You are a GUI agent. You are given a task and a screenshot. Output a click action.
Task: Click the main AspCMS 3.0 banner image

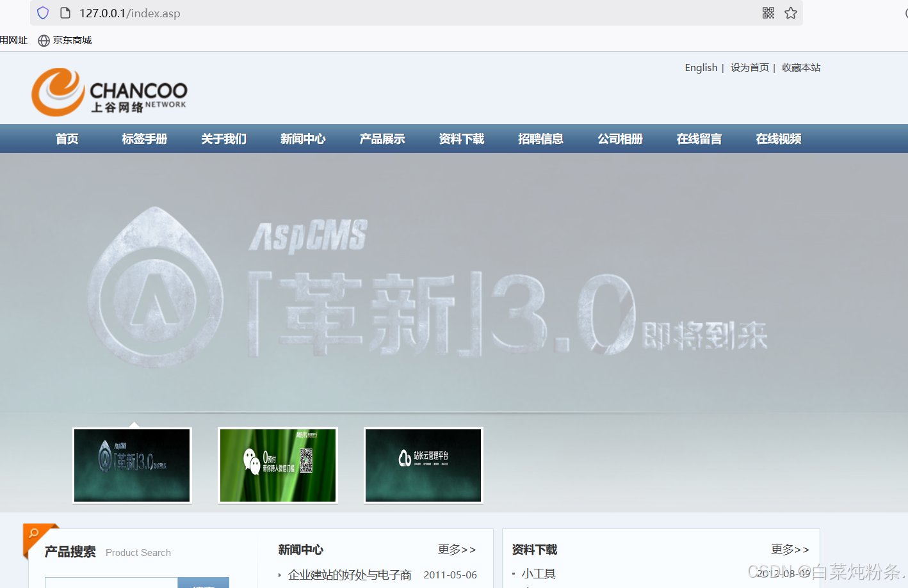tap(454, 282)
